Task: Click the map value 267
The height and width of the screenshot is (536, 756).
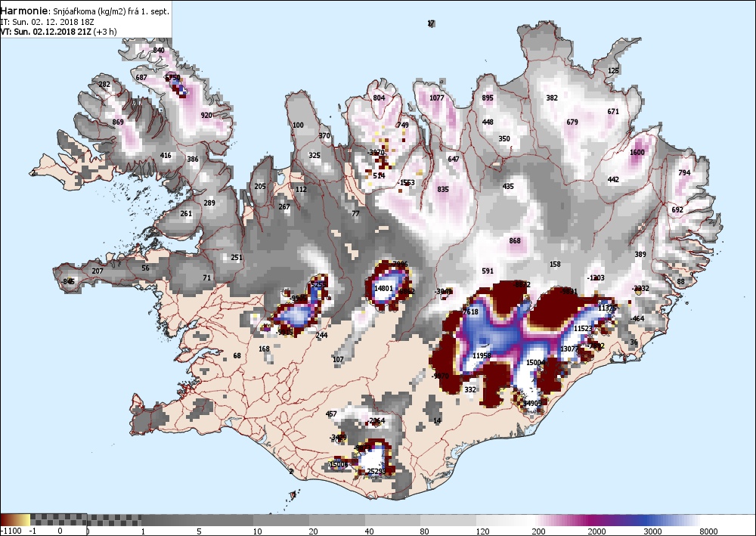Action: (284, 207)
